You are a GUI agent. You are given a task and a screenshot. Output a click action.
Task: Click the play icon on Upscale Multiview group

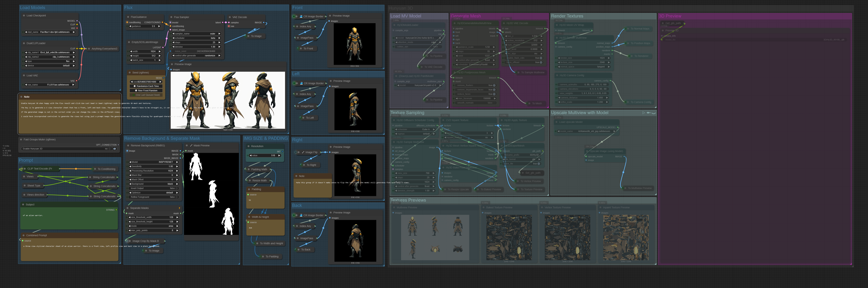(x=643, y=113)
